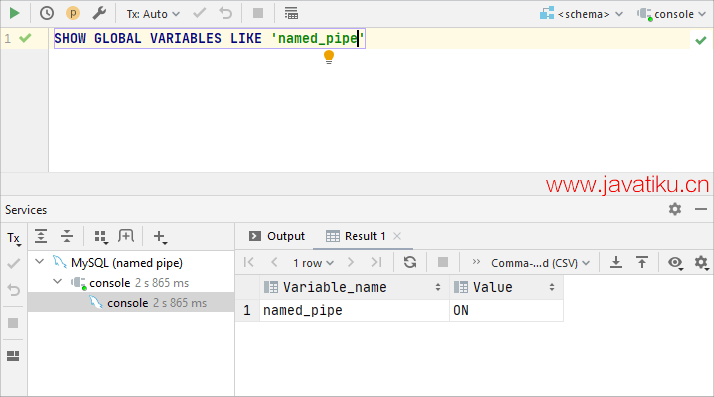Go to last page of results

376,262
